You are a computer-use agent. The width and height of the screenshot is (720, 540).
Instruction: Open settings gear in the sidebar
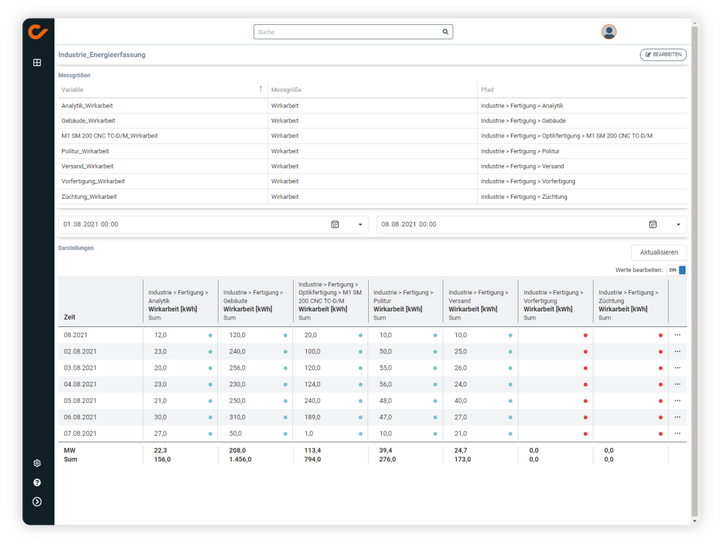37,463
